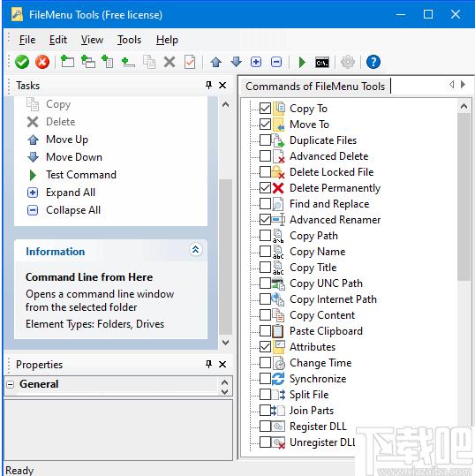Click the pin icon of the Tasks panel

coord(208,85)
